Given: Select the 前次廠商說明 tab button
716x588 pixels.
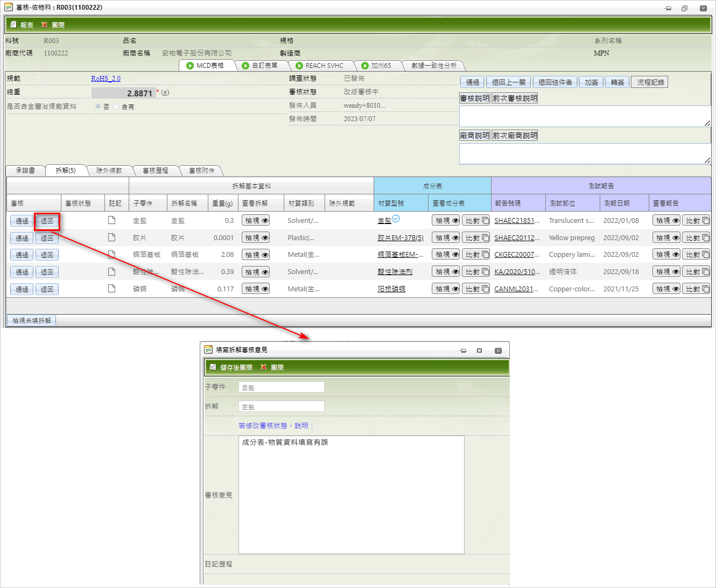Looking at the screenshot, I should [515, 136].
